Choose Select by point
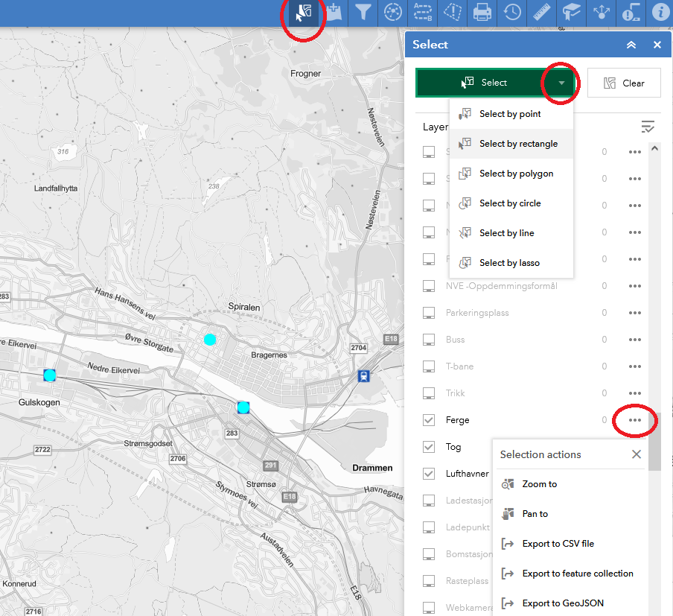Viewport: 673px width, 616px height. (511, 114)
